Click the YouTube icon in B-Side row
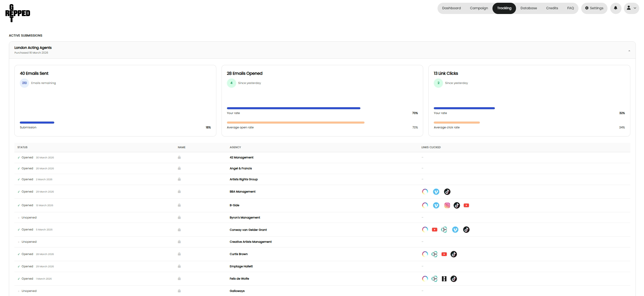 (x=467, y=205)
